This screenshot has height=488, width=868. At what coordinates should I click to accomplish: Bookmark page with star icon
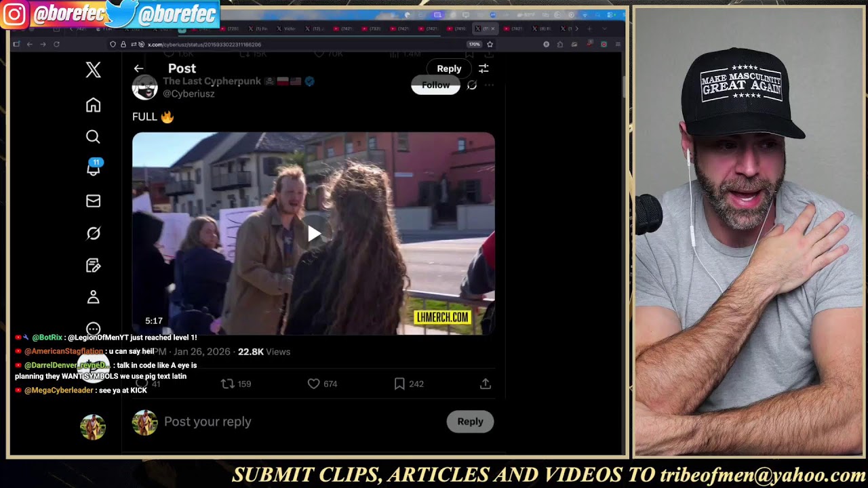click(x=490, y=44)
